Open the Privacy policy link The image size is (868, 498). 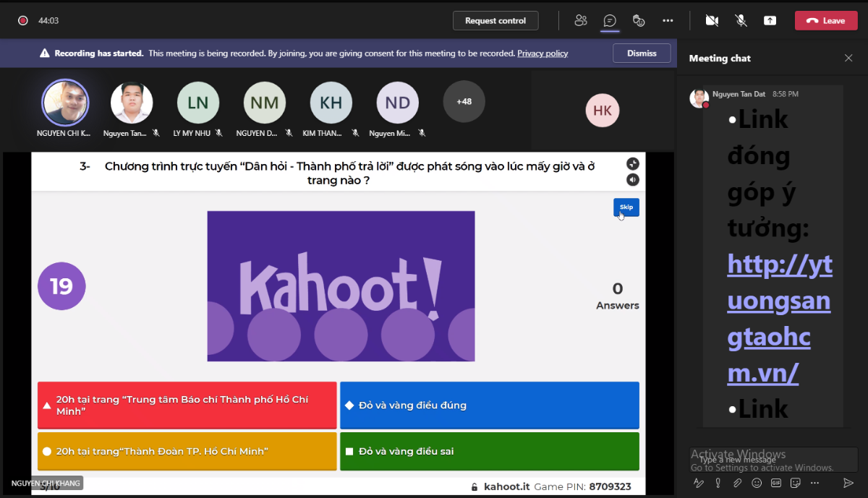coord(542,53)
